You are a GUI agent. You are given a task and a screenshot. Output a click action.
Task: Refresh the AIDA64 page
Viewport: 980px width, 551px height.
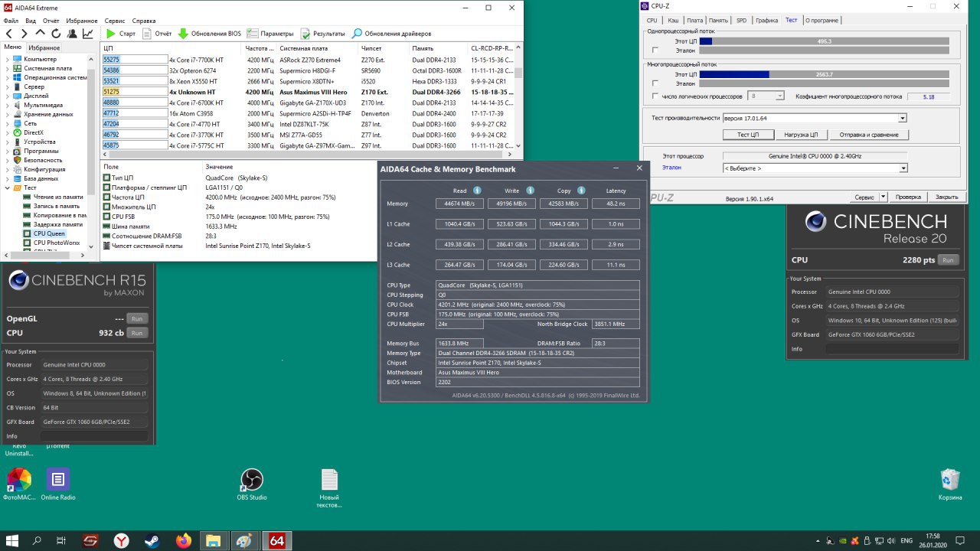tap(56, 34)
